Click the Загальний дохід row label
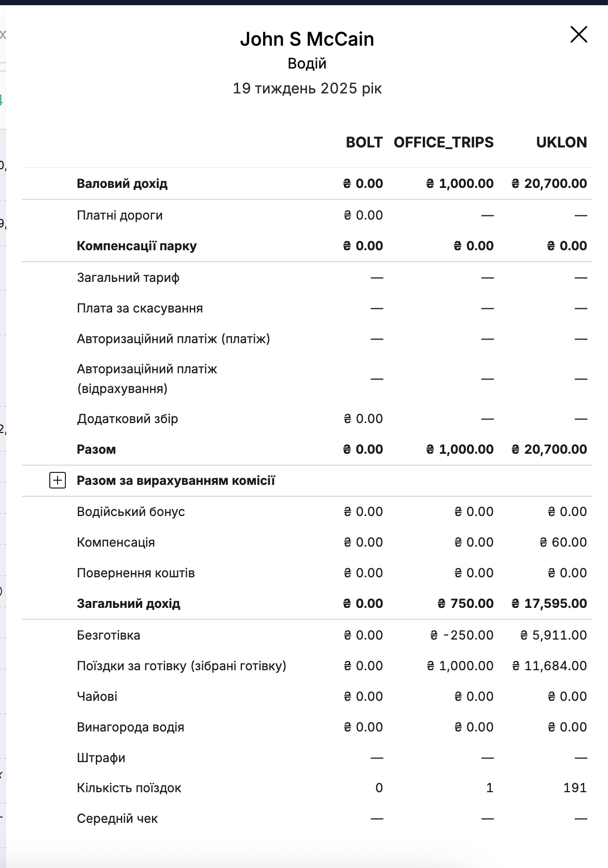 (129, 603)
